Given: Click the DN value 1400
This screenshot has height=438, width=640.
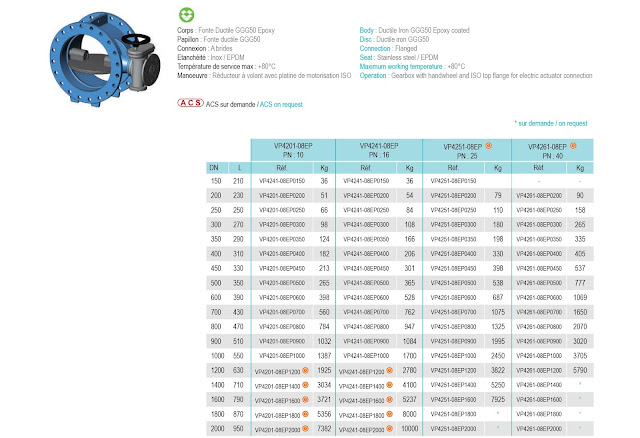Looking at the screenshot, I should pyautogui.click(x=217, y=385).
